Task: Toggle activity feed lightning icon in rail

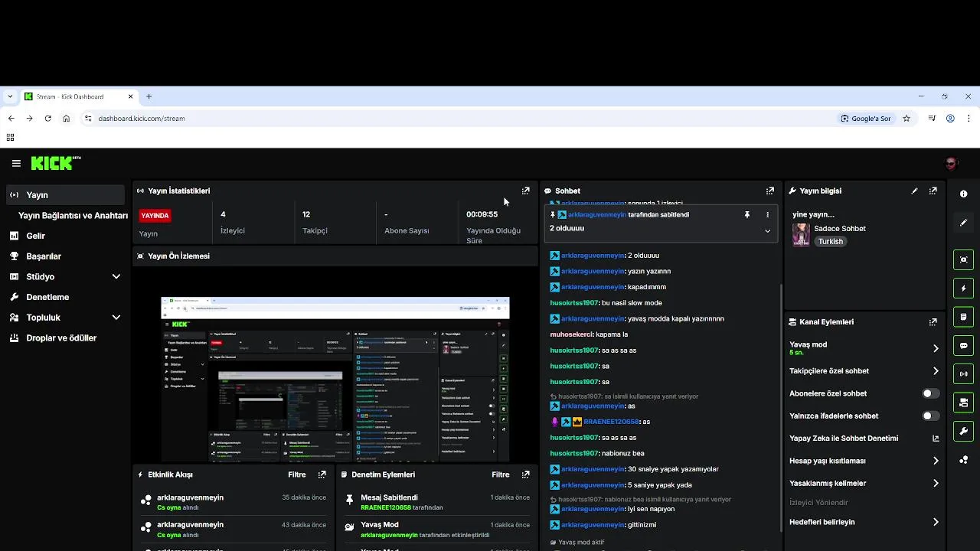Action: (963, 289)
